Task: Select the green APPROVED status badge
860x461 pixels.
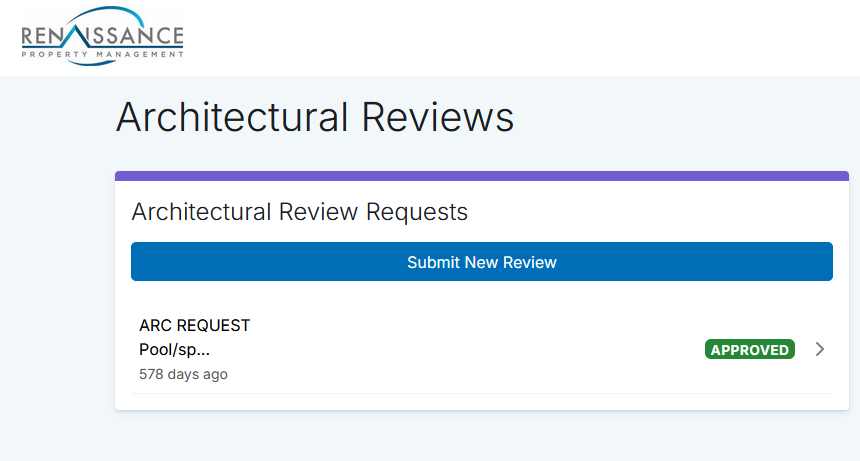Action: coord(750,349)
